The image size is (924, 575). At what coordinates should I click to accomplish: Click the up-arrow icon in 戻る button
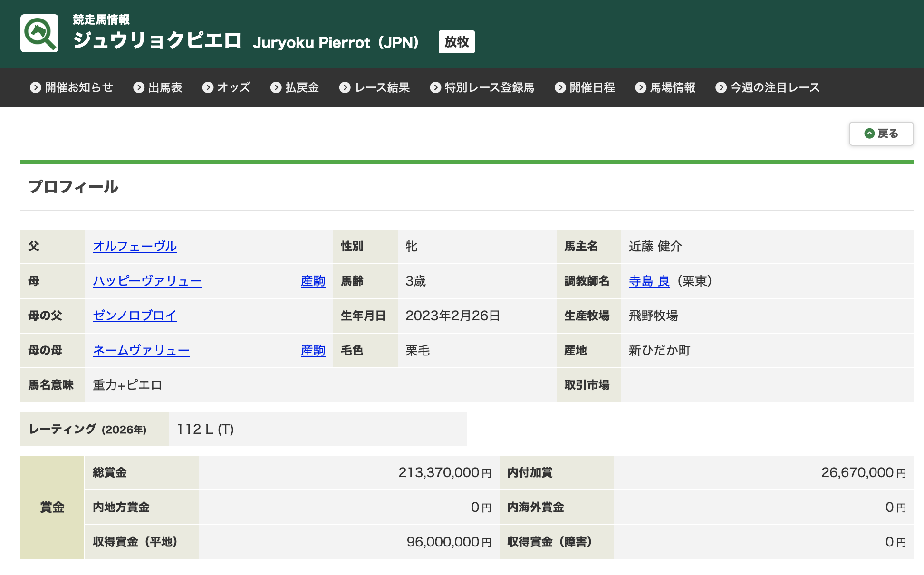pos(869,134)
